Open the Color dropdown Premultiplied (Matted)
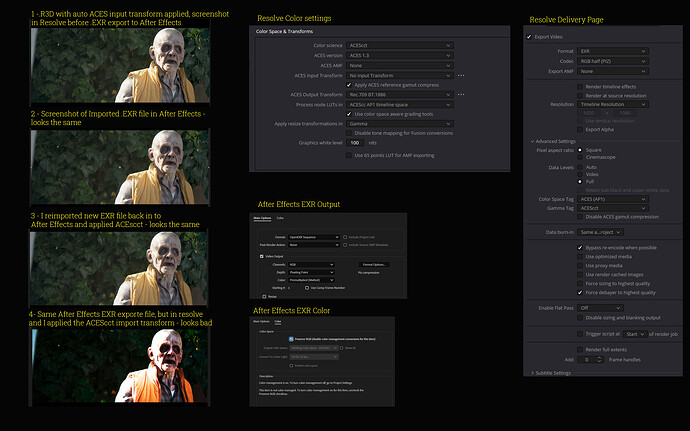This screenshot has height=431, width=690. pyautogui.click(x=311, y=280)
